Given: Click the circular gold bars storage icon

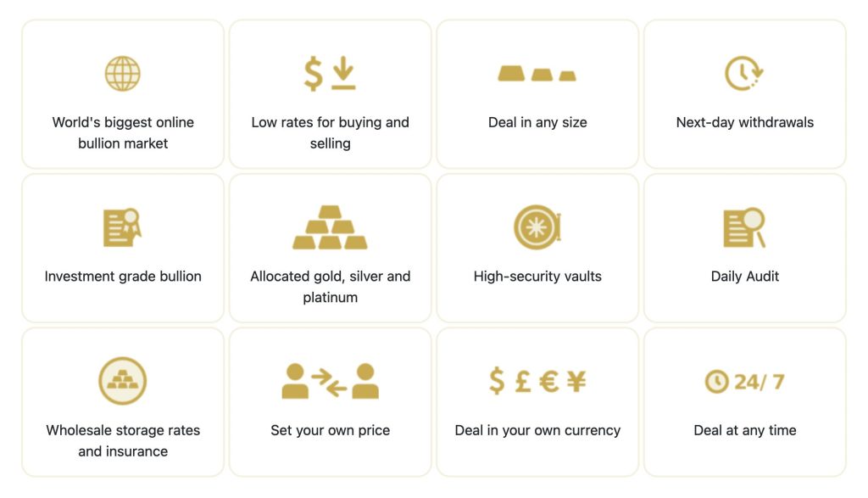Looking at the screenshot, I should pyautogui.click(x=123, y=381).
